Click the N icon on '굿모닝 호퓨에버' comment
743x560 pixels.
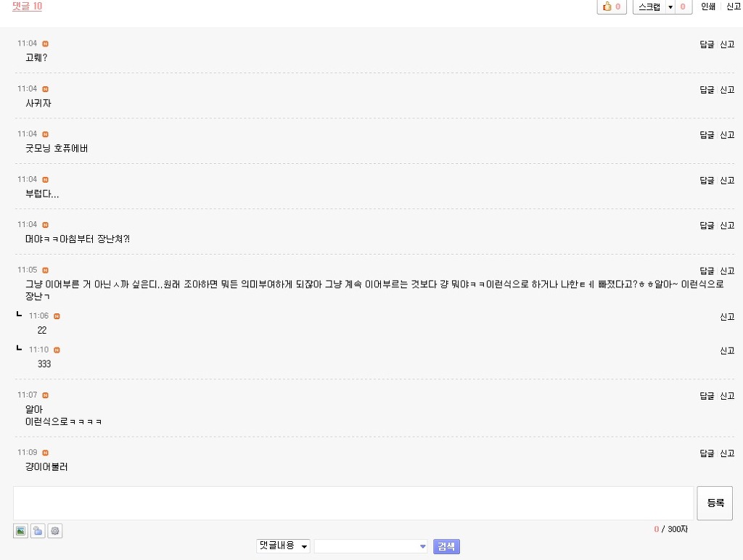pos(46,134)
